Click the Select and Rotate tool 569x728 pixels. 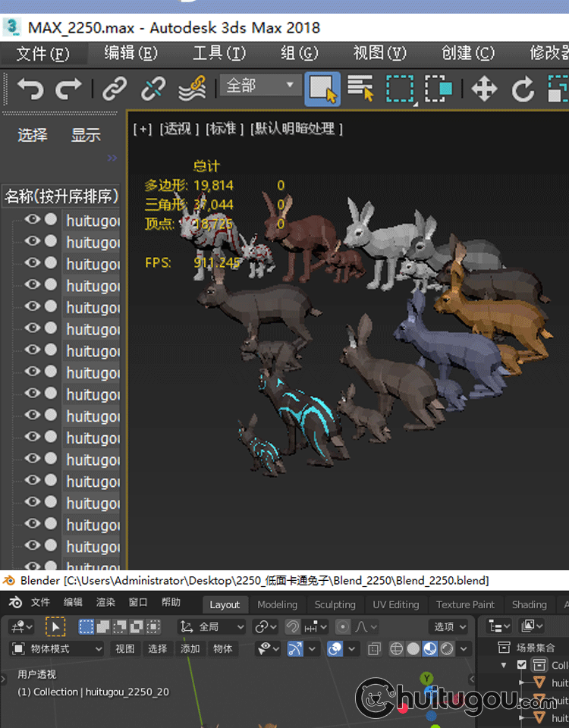523,89
